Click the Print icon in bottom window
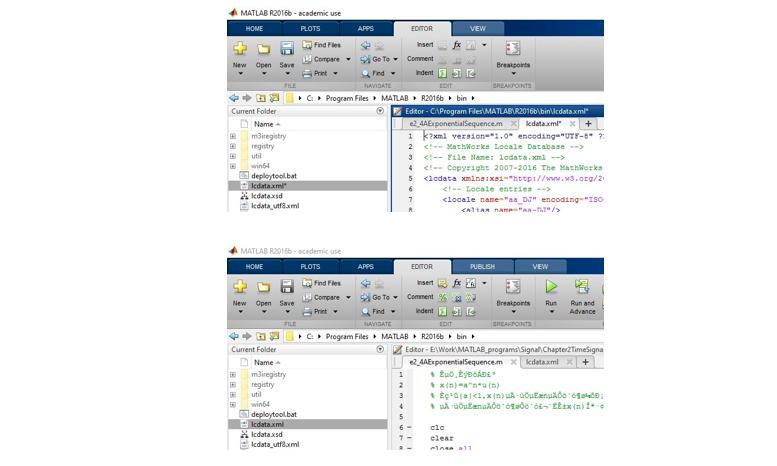 (x=307, y=311)
